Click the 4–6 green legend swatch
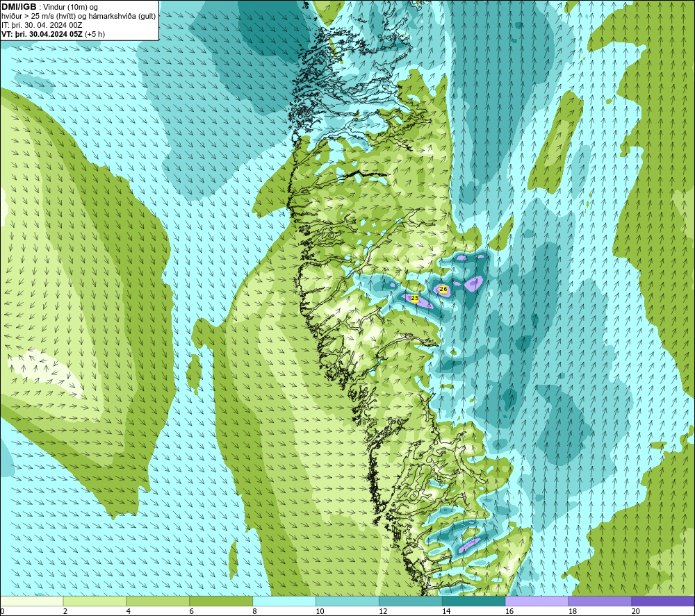 pyautogui.click(x=158, y=601)
